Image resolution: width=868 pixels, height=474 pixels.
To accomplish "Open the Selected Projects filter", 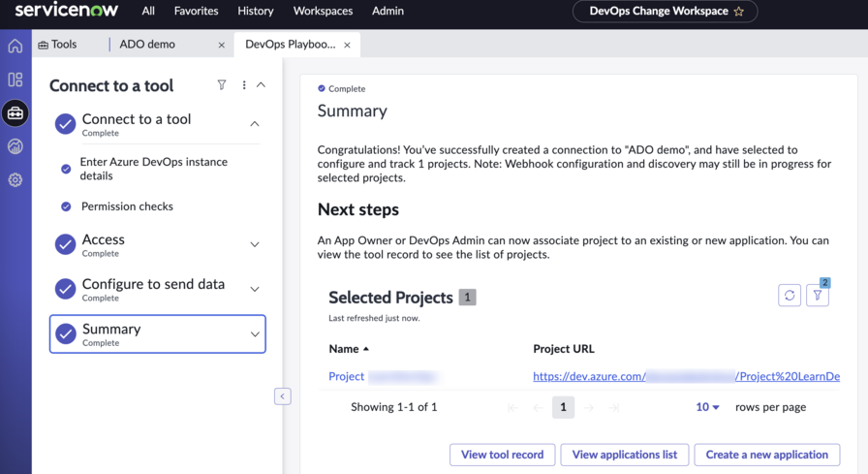I will 818,295.
